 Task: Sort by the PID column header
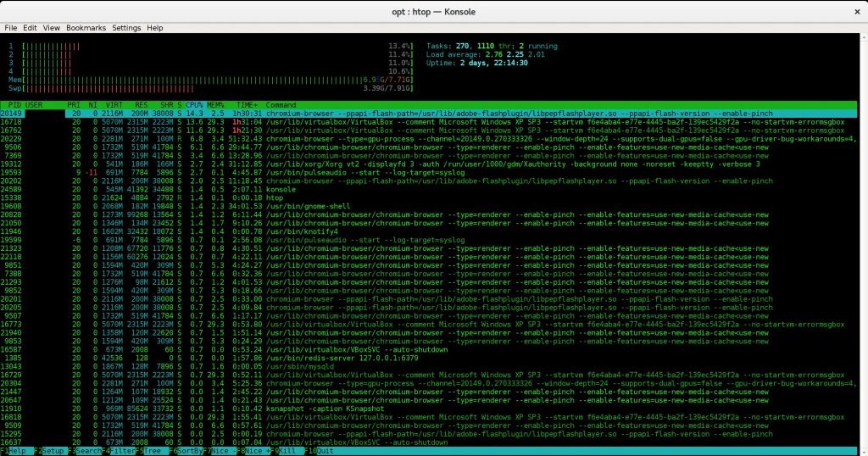click(x=14, y=105)
